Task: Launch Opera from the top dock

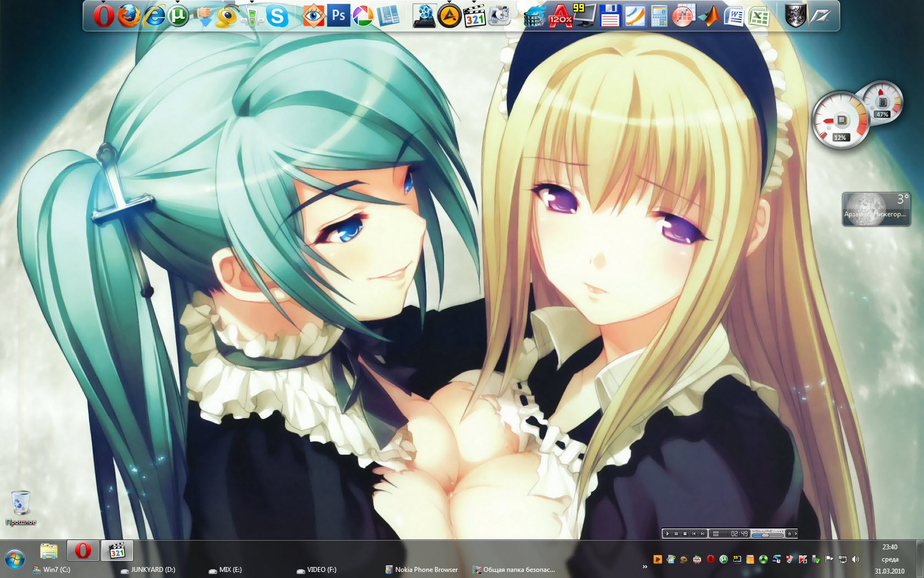Action: 103,15
